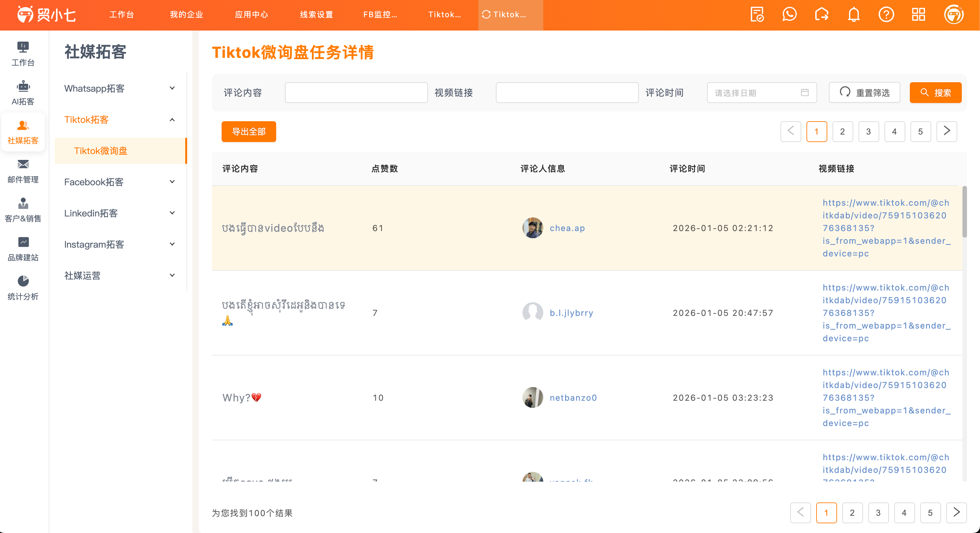Go to page 2 in bottom pagination
The width and height of the screenshot is (980, 533).
coord(852,513)
